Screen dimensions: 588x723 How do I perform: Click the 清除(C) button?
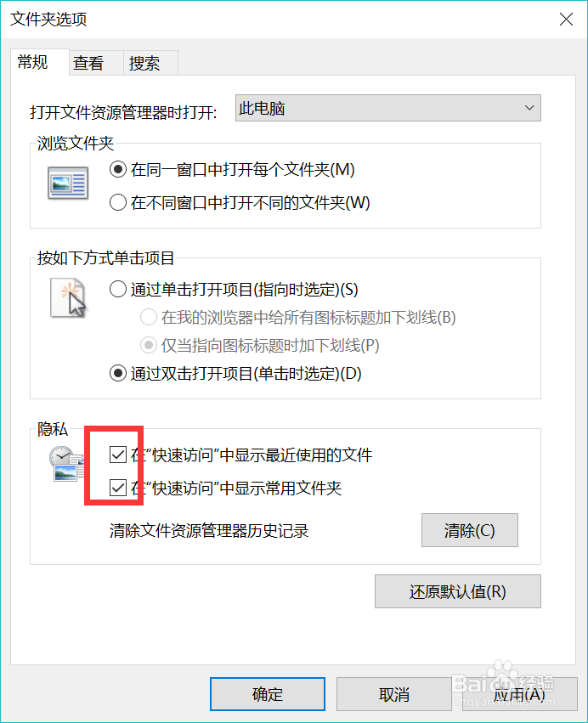(x=470, y=530)
